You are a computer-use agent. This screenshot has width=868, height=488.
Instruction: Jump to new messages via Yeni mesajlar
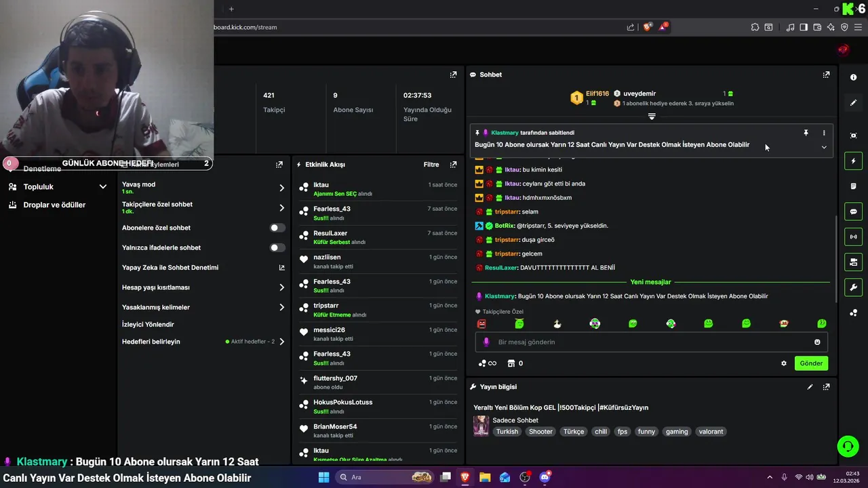[650, 282]
